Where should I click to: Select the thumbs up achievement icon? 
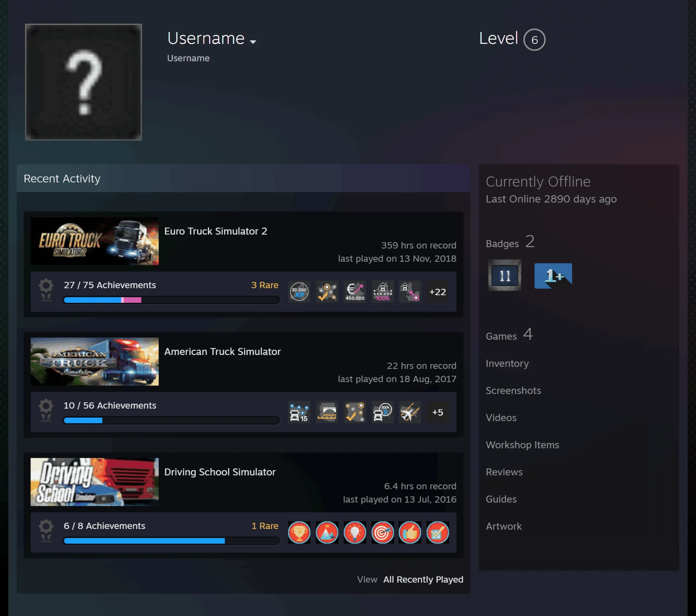[x=410, y=533]
